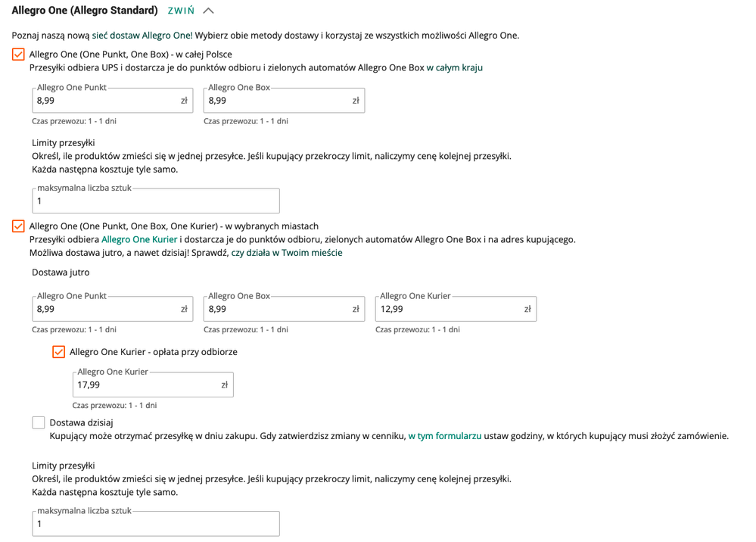Edit Allegro One Kurier 17,99 price field

[x=153, y=385]
